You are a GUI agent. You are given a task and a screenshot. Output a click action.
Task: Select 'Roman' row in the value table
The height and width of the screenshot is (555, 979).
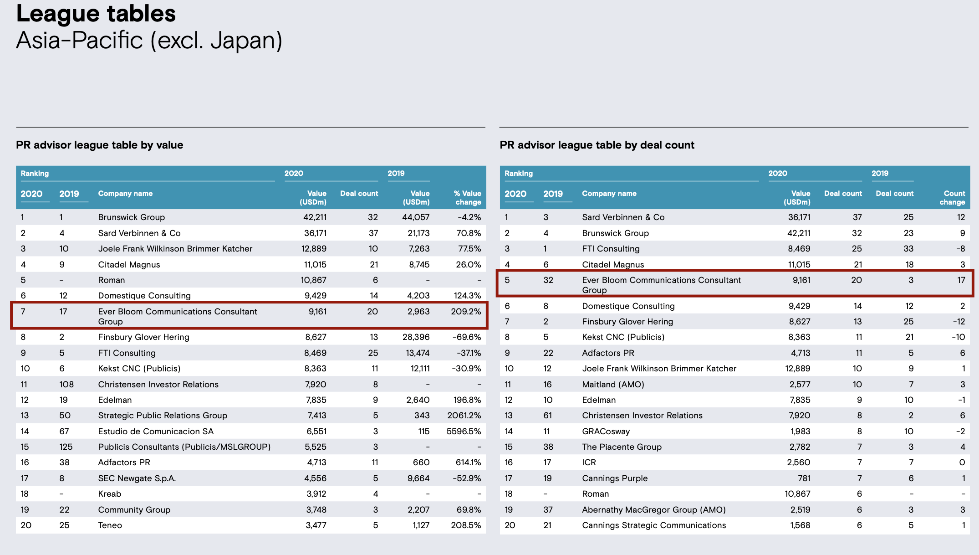click(x=251, y=280)
